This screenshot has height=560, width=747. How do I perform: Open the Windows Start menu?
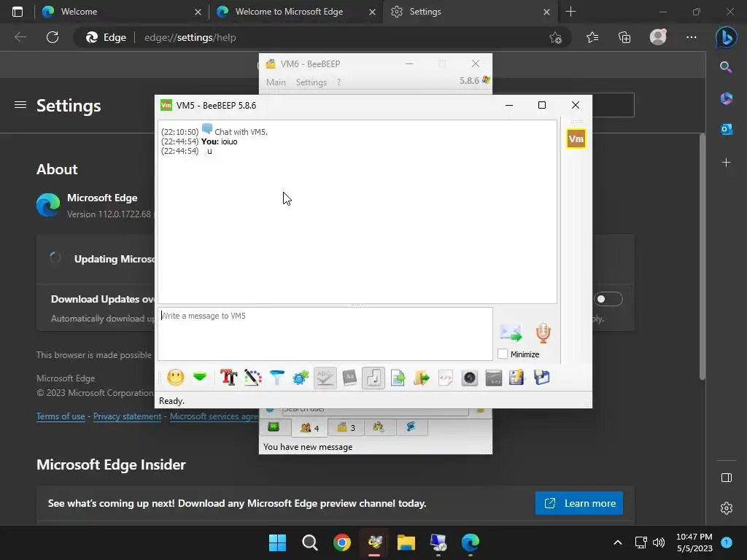[277, 542]
